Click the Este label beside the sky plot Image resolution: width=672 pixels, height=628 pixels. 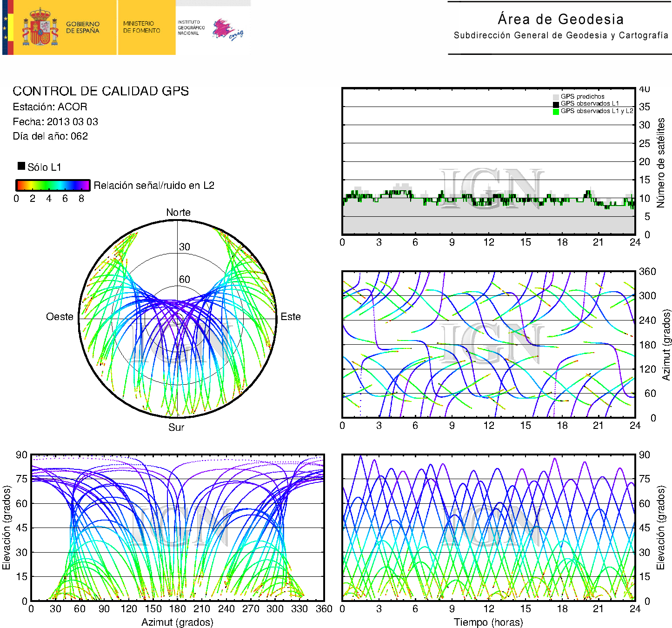[291, 317]
